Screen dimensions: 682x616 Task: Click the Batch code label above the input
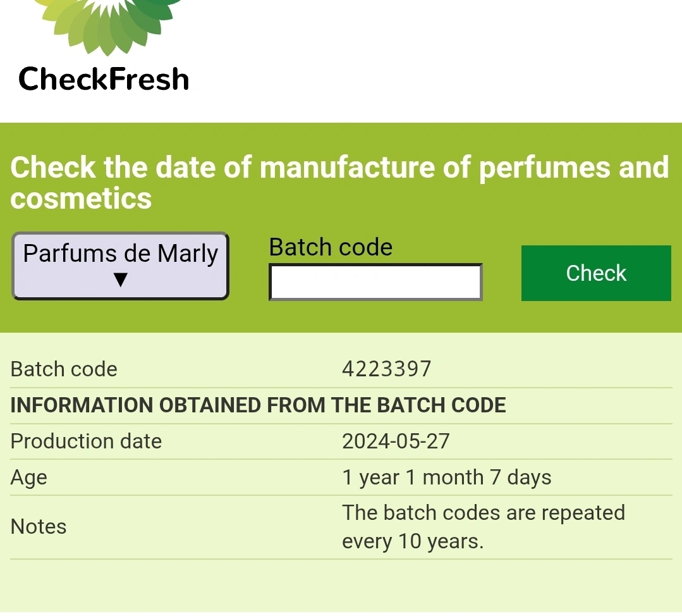coord(331,247)
